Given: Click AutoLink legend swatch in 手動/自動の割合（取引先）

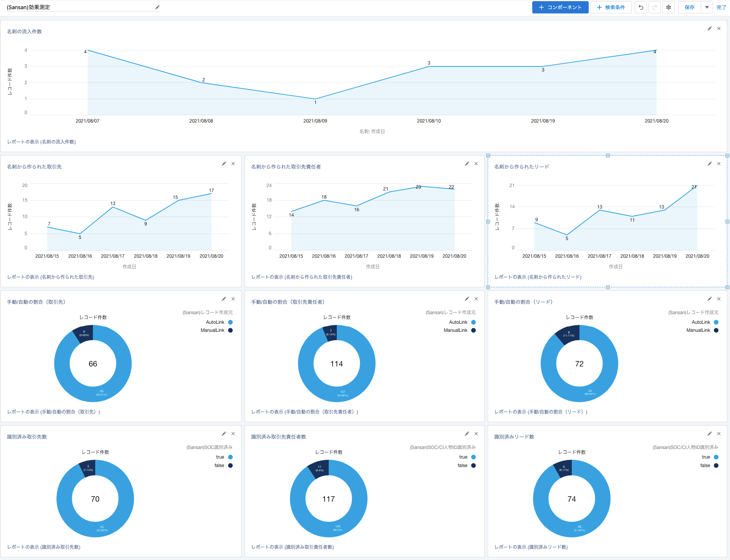Looking at the screenshot, I should pyautogui.click(x=230, y=322).
